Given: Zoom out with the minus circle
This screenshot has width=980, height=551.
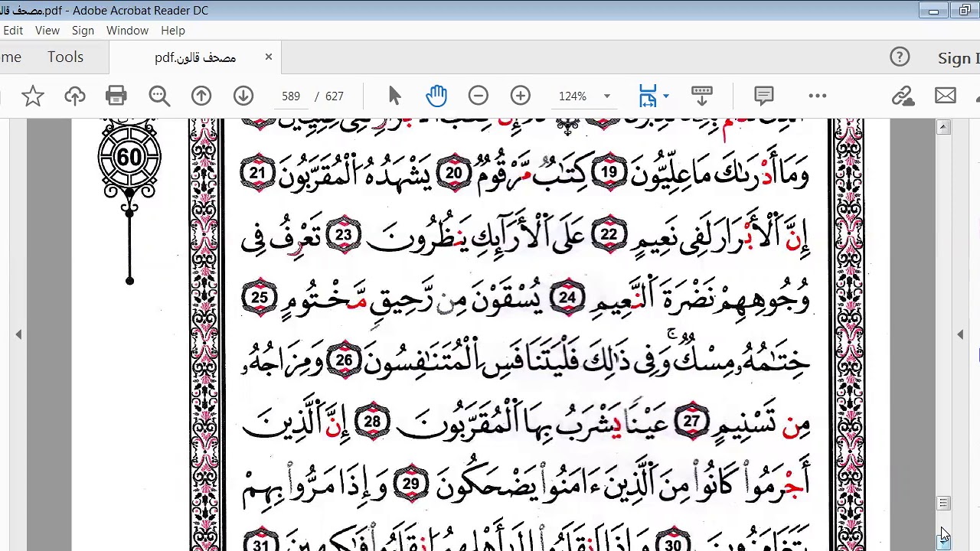Looking at the screenshot, I should pos(479,96).
